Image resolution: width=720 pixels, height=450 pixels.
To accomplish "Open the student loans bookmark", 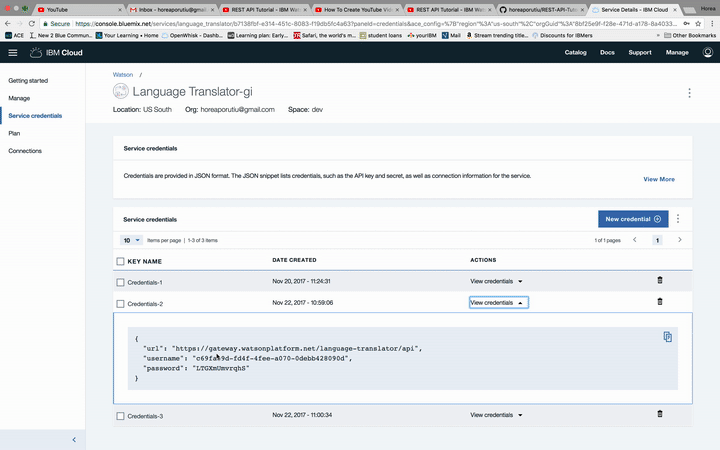I will pyautogui.click(x=381, y=35).
